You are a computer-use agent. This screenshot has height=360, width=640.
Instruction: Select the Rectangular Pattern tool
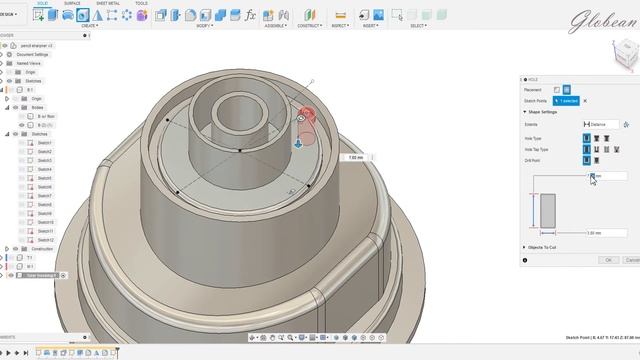112,15
